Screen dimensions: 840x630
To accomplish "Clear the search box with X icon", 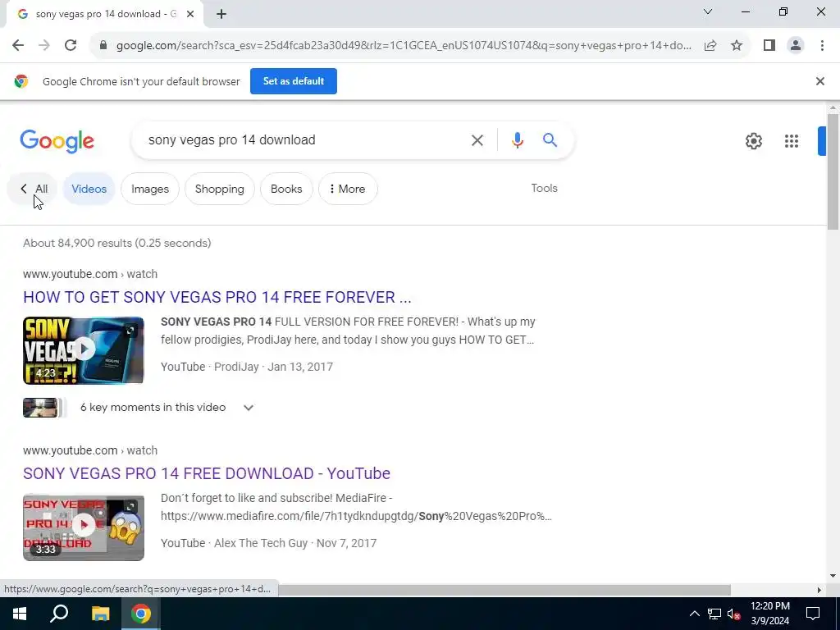I will click(477, 140).
